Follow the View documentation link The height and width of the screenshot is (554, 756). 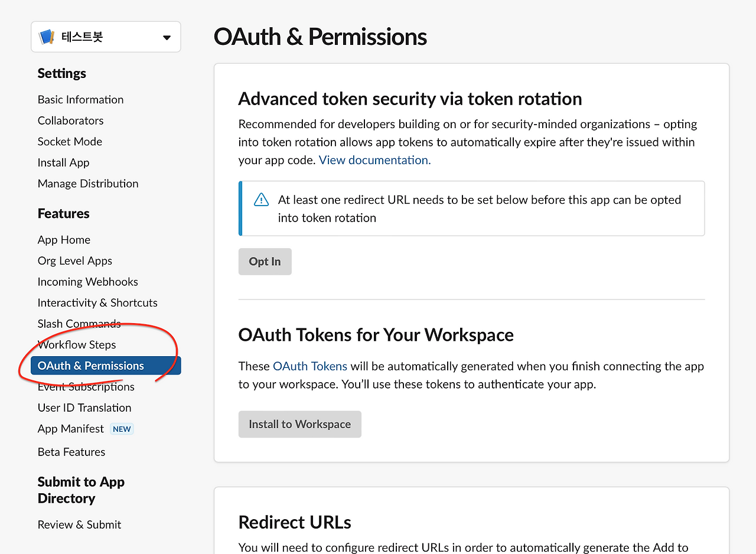click(x=374, y=160)
